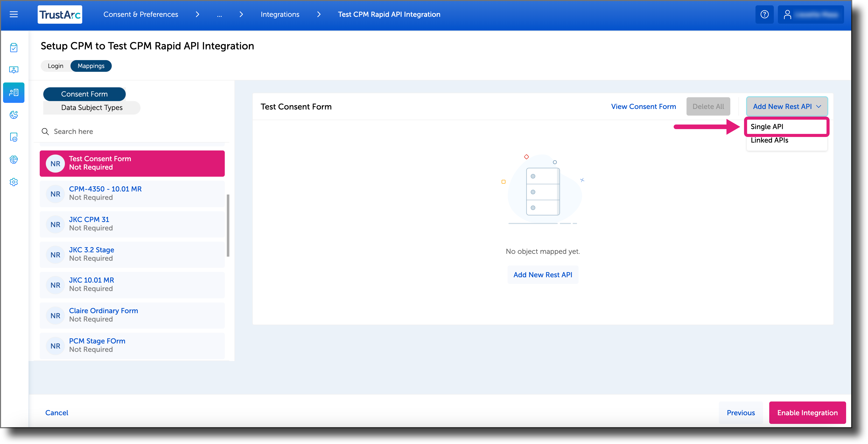Image resolution: width=868 pixels, height=444 pixels.
Task: Click the TrustArc logo
Action: point(60,14)
